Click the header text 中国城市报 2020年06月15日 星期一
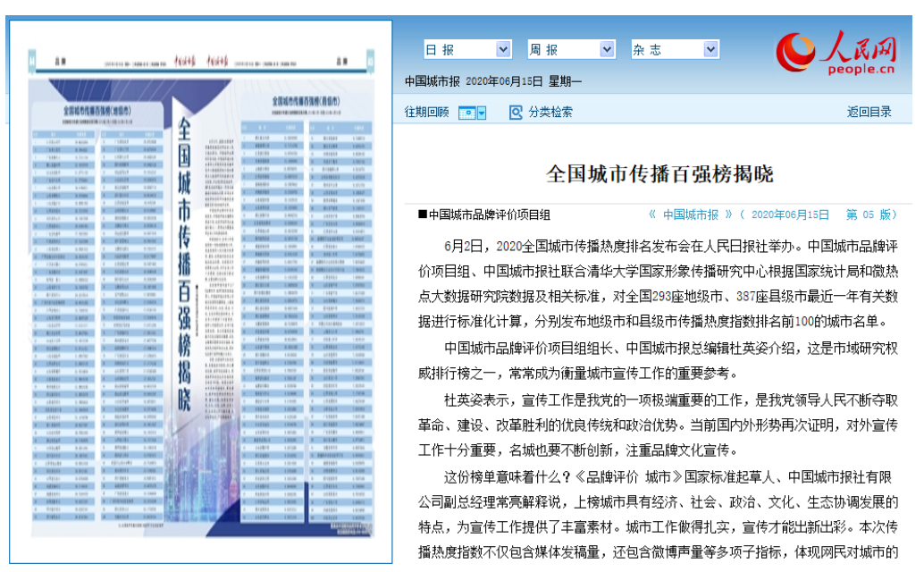The image size is (924, 572). pyautogui.click(x=493, y=81)
